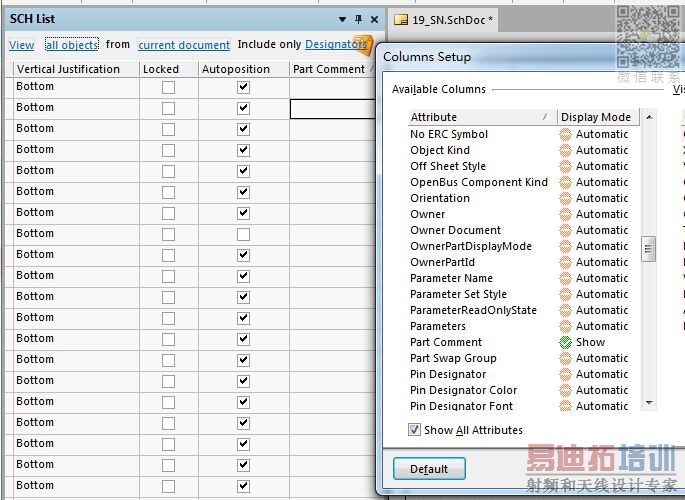Click the display mode icon for No ERC Symbol
This screenshot has width=685, height=500.
coord(565,134)
